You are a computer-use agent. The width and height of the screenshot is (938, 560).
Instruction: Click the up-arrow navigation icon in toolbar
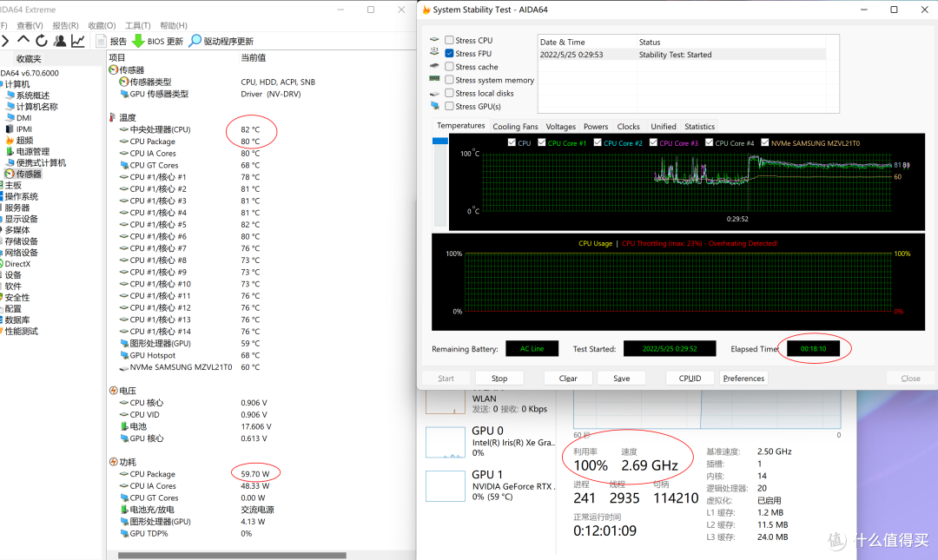coord(23,40)
